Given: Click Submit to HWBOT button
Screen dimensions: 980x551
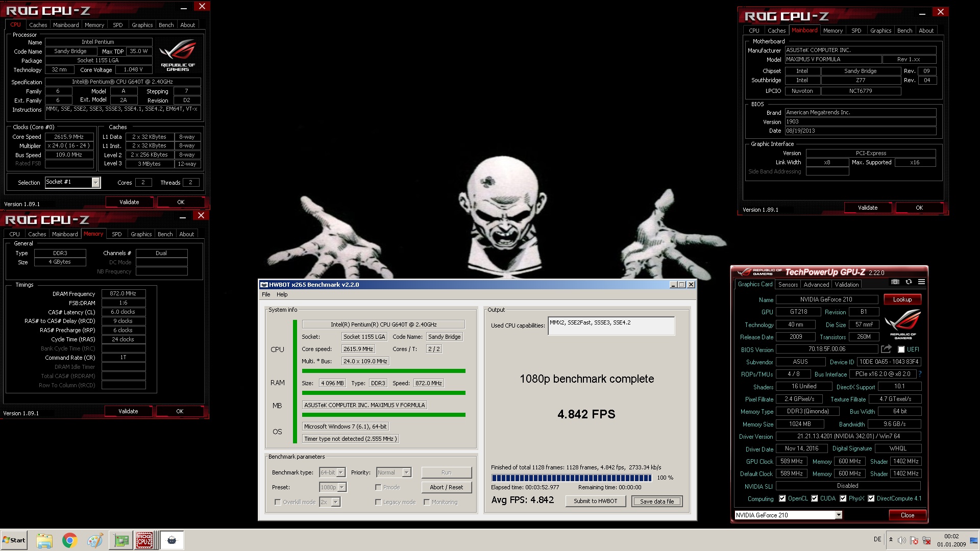Looking at the screenshot, I should click(x=595, y=501).
